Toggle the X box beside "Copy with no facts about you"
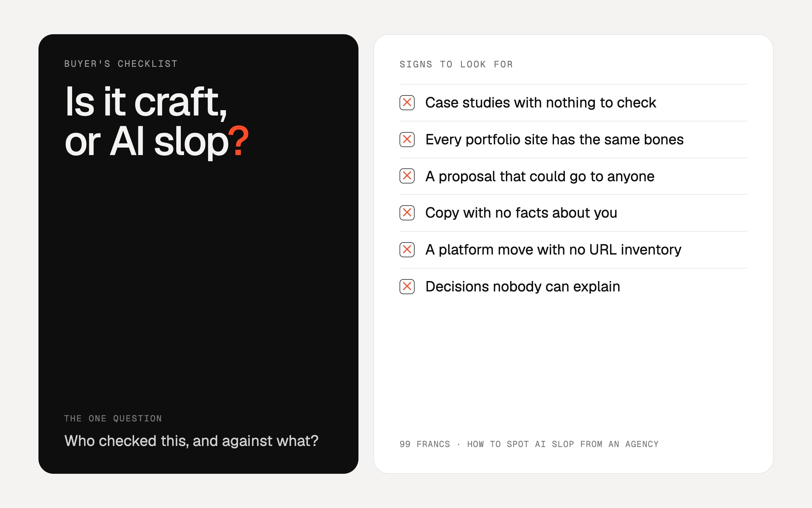Image resolution: width=812 pixels, height=508 pixels. (x=407, y=213)
